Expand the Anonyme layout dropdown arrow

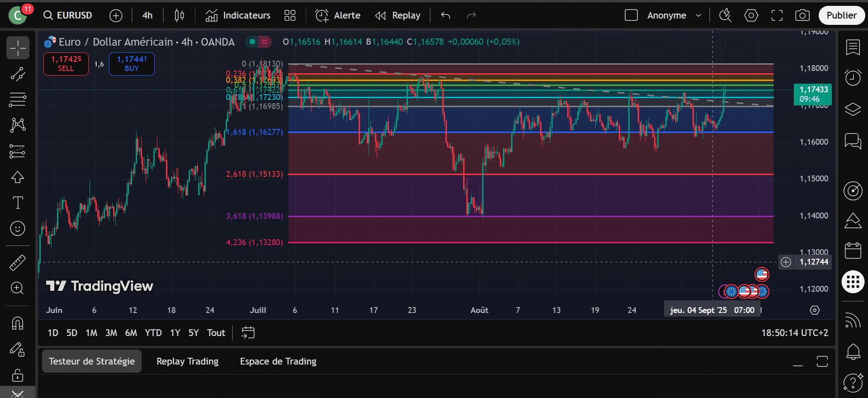coord(698,15)
